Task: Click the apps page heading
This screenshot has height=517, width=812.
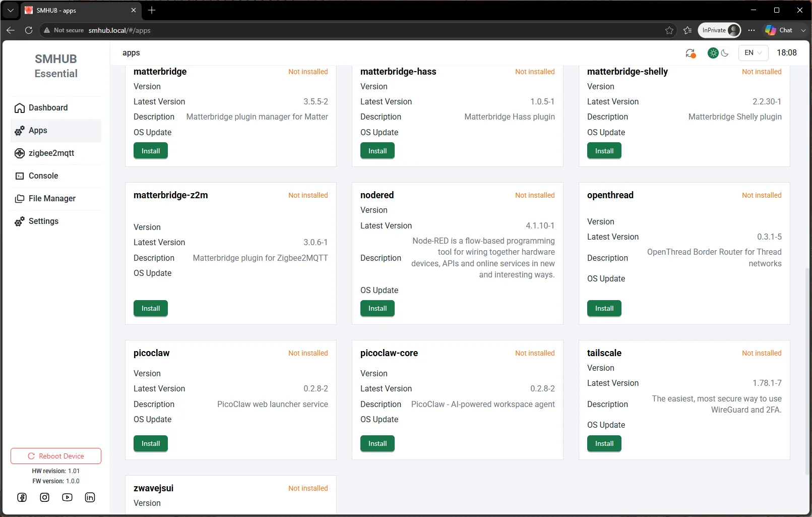Action: pos(131,53)
